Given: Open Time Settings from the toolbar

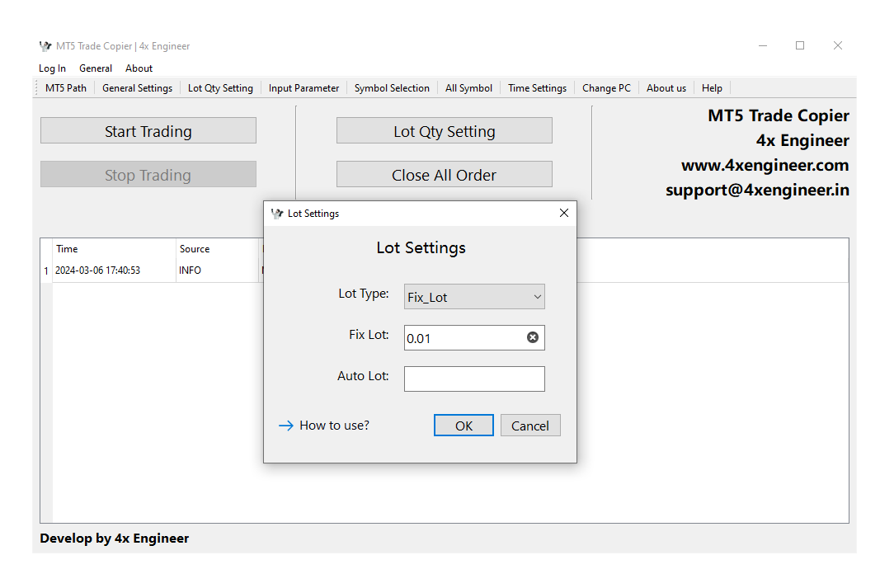Looking at the screenshot, I should click(537, 88).
